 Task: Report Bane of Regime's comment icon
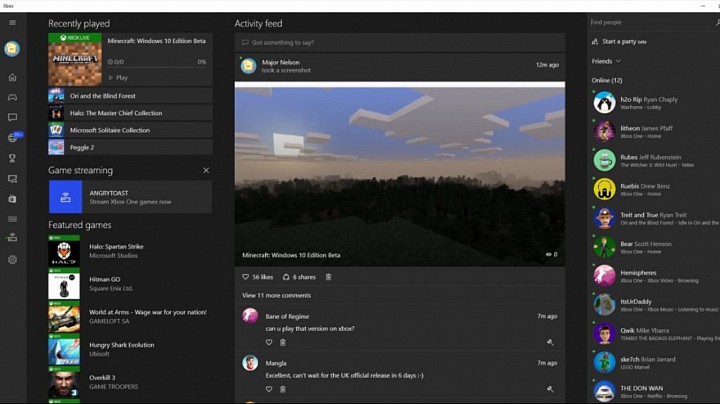click(x=550, y=342)
